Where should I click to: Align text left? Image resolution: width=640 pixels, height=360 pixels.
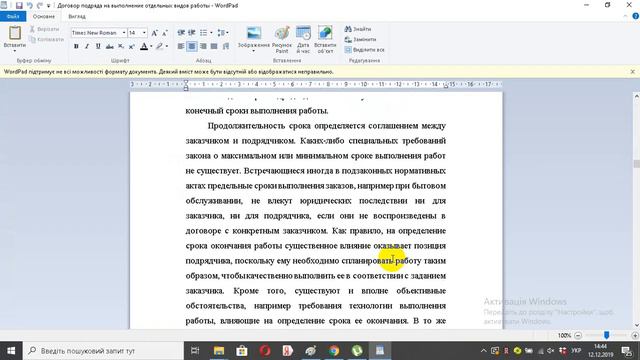coord(181,47)
